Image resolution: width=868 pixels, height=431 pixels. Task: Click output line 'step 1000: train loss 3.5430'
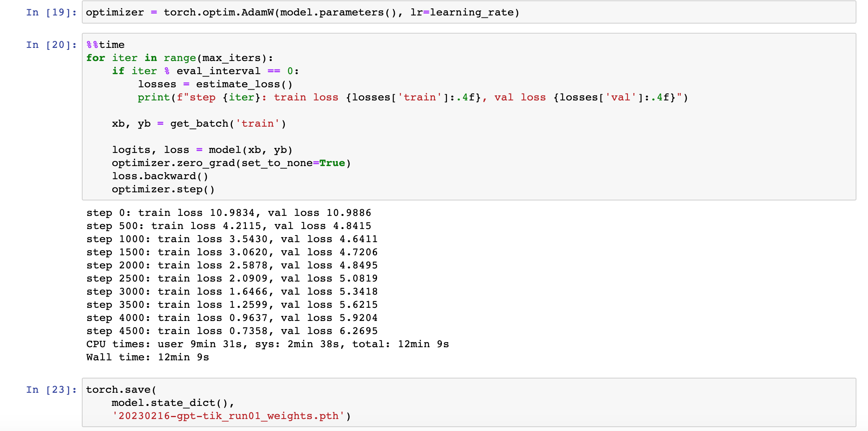(x=232, y=239)
